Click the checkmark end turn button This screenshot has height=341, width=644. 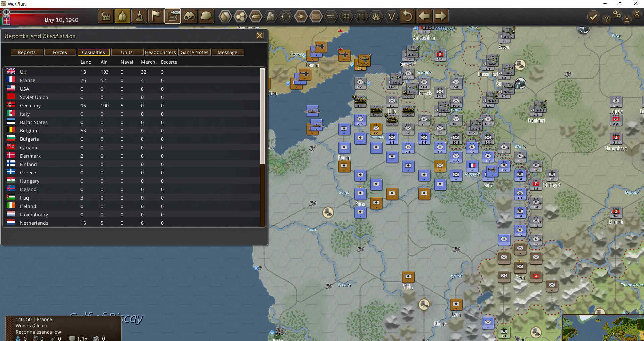[x=593, y=17]
